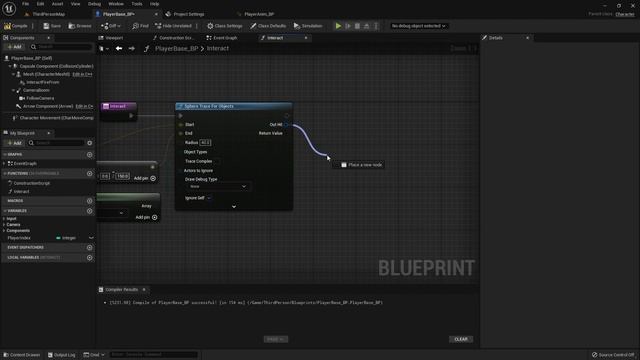Toggle Hide Unrelated in the toolbar
This screenshot has width=640, height=360.
173,26
